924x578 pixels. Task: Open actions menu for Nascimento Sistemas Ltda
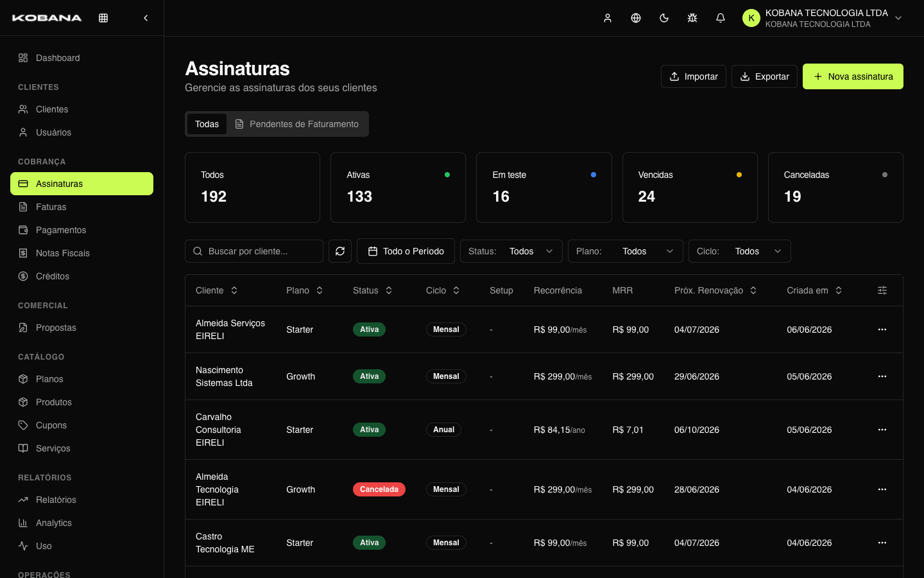tap(882, 376)
